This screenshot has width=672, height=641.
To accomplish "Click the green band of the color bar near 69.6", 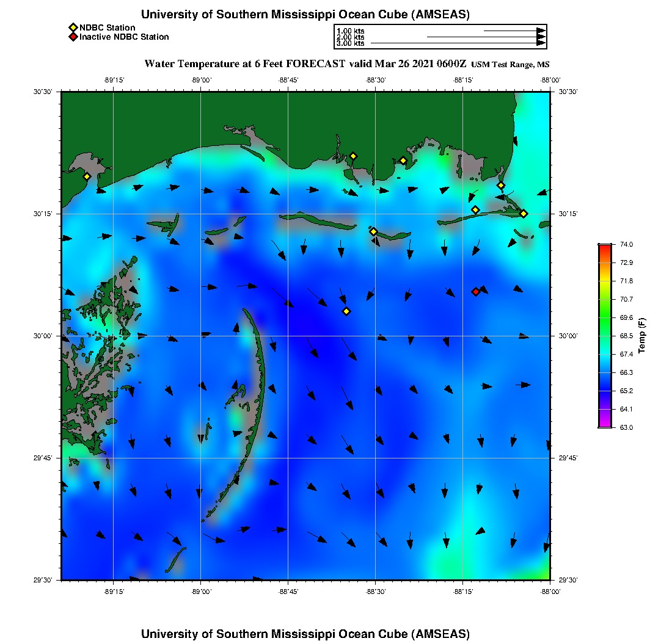I will click(605, 317).
